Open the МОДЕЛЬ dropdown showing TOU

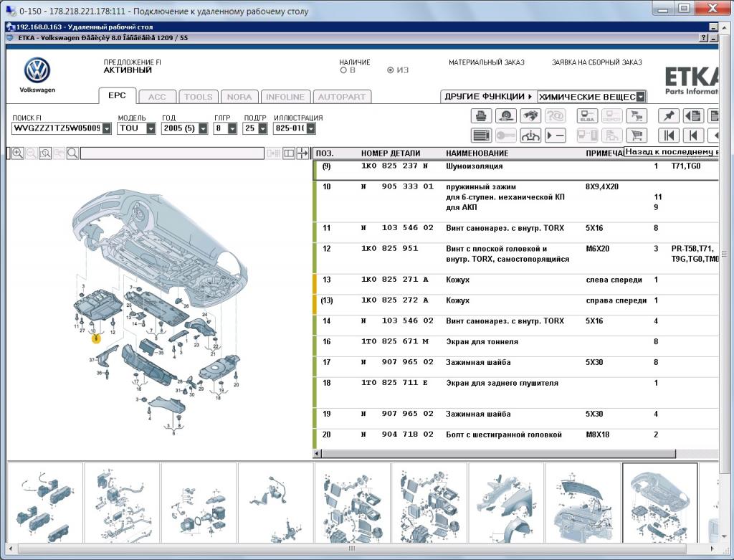point(151,128)
